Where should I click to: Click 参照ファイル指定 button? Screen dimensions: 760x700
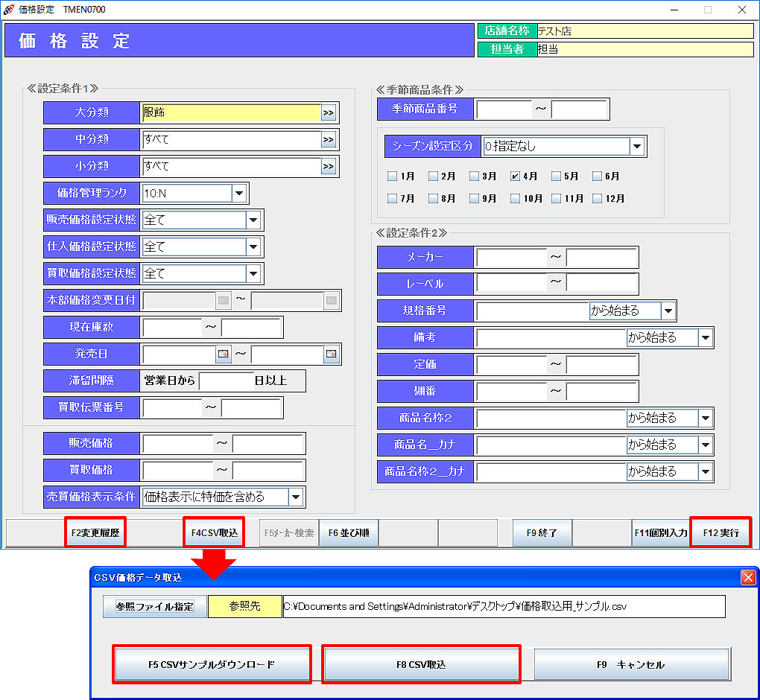click(155, 607)
